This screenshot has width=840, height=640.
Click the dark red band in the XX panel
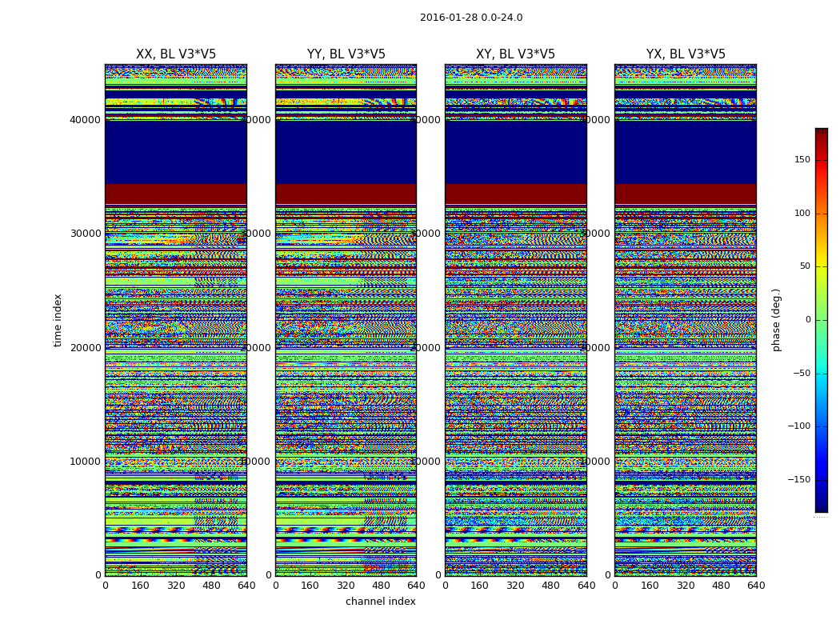pos(176,194)
